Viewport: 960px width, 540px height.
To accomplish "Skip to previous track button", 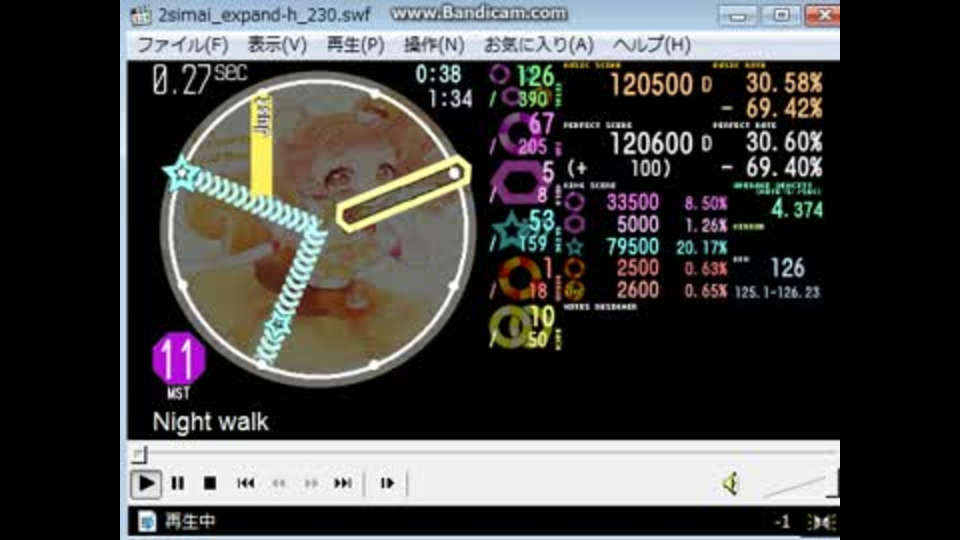I will click(246, 484).
